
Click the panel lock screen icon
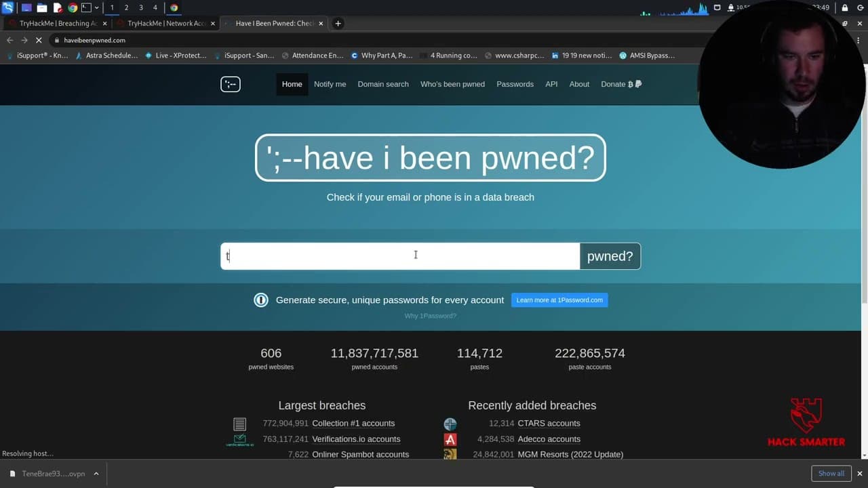pyautogui.click(x=844, y=7)
